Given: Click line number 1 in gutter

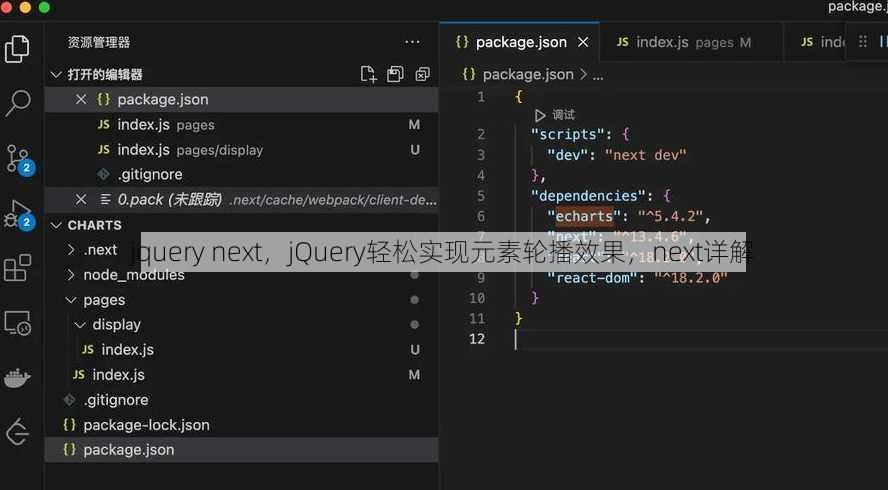Looking at the screenshot, I should click(x=481, y=97).
